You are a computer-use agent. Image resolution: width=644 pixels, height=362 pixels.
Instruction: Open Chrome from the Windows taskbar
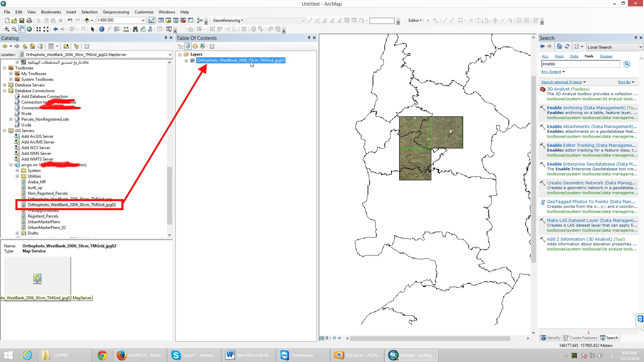(x=102, y=355)
